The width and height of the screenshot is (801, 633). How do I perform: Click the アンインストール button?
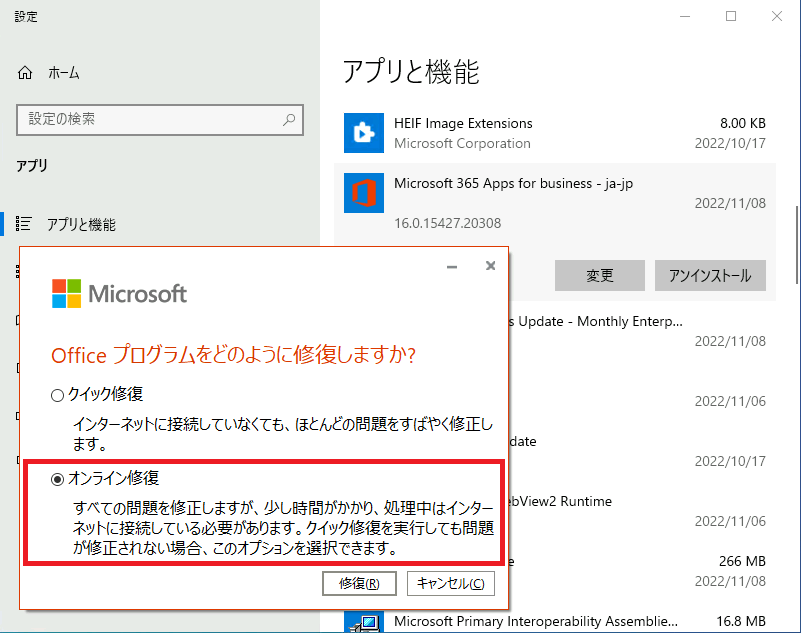tap(710, 275)
